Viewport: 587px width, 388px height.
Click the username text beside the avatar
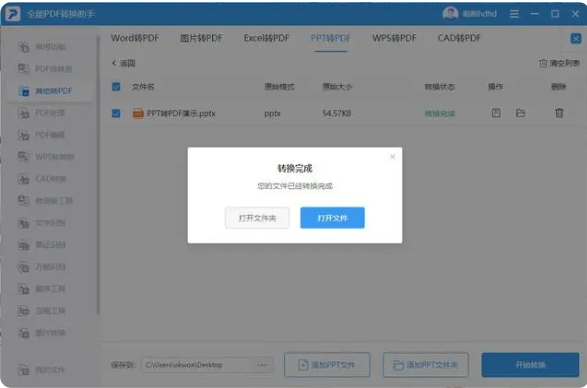coord(480,14)
